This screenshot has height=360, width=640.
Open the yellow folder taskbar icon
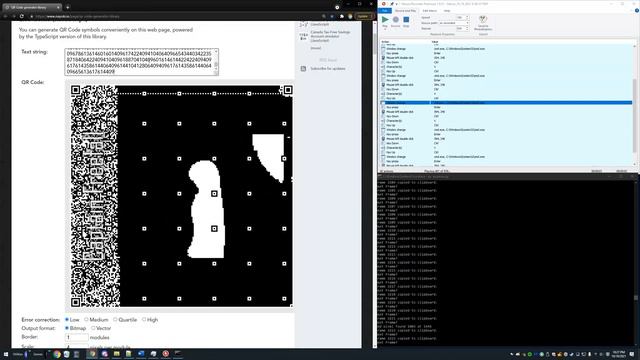click(116, 354)
